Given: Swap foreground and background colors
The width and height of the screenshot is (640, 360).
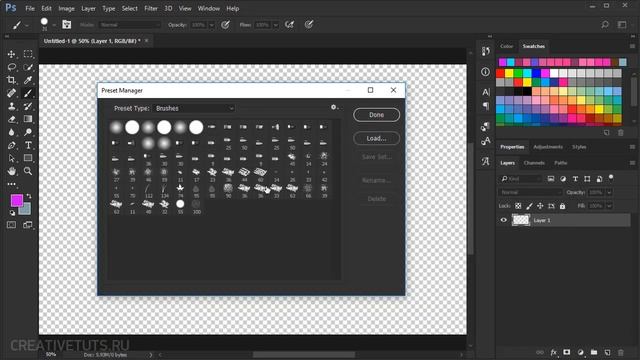Looking at the screenshot, I should [29, 196].
